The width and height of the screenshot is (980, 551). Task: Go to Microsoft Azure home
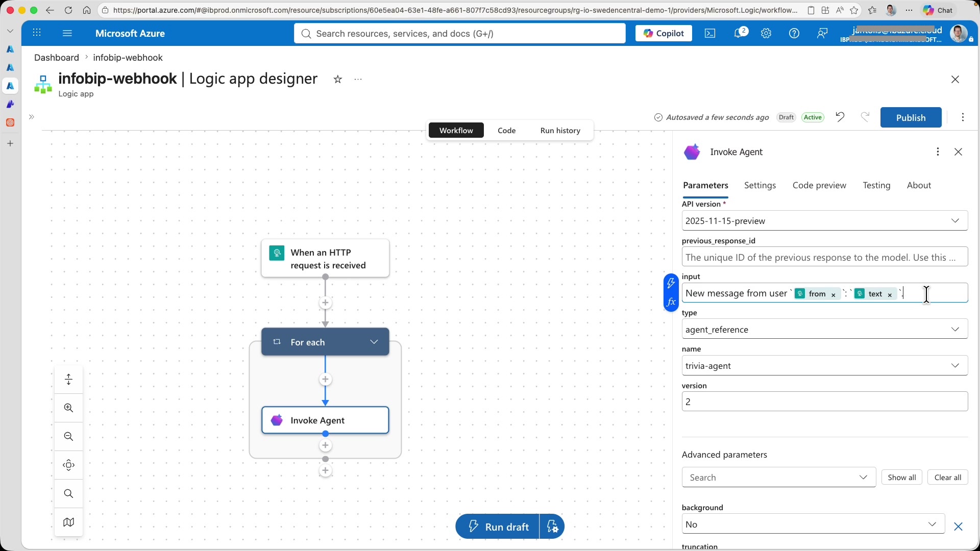coord(130,33)
